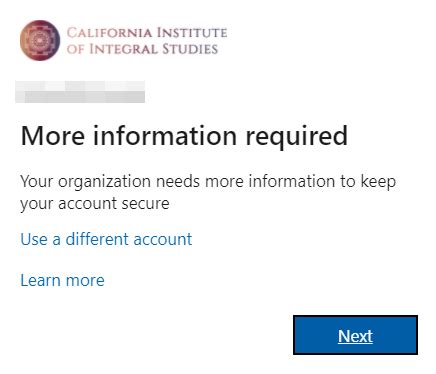Select the Next button
436x374 pixels.
click(x=355, y=335)
